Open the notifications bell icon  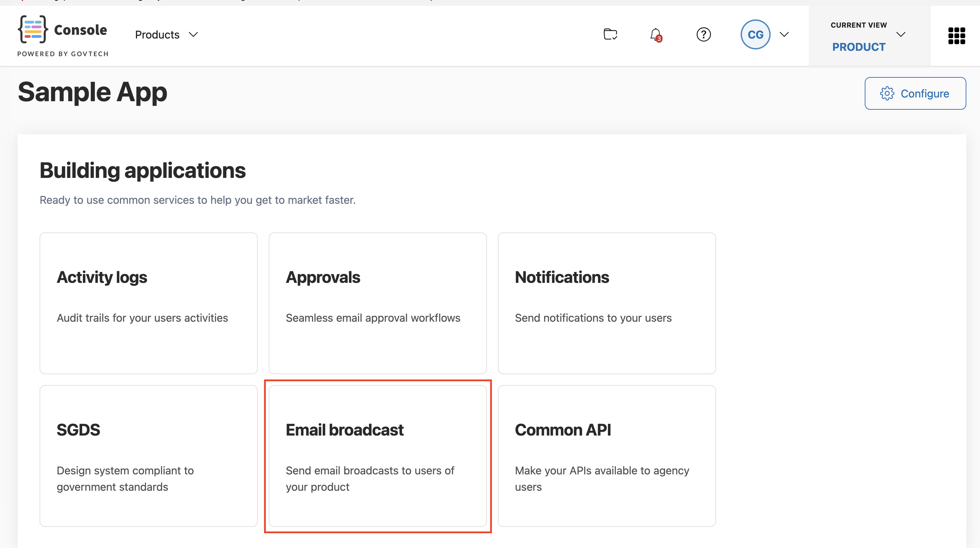[656, 35]
